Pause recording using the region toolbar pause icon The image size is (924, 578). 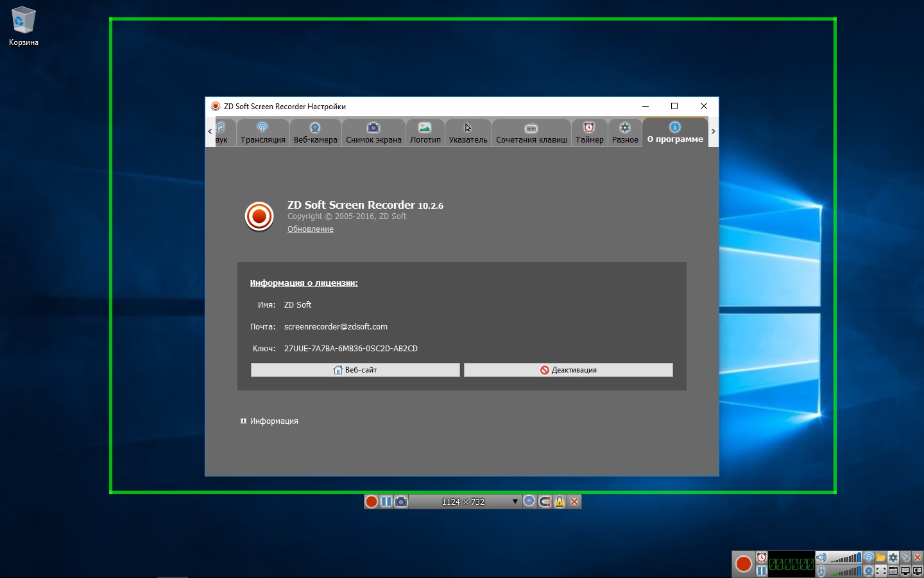(x=386, y=502)
